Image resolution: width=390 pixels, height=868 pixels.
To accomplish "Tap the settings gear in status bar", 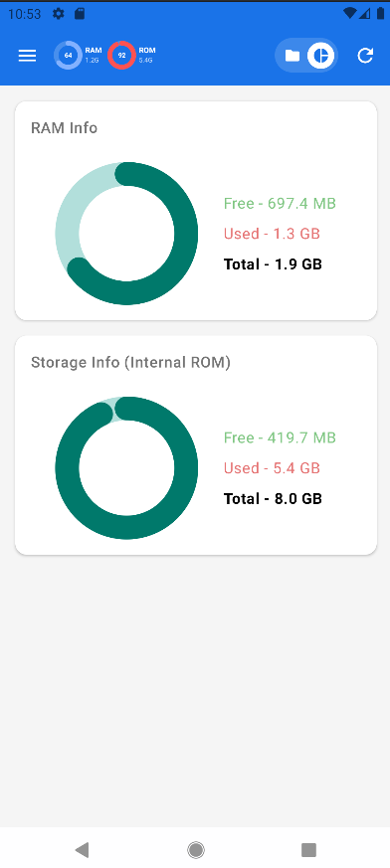I will point(58,14).
